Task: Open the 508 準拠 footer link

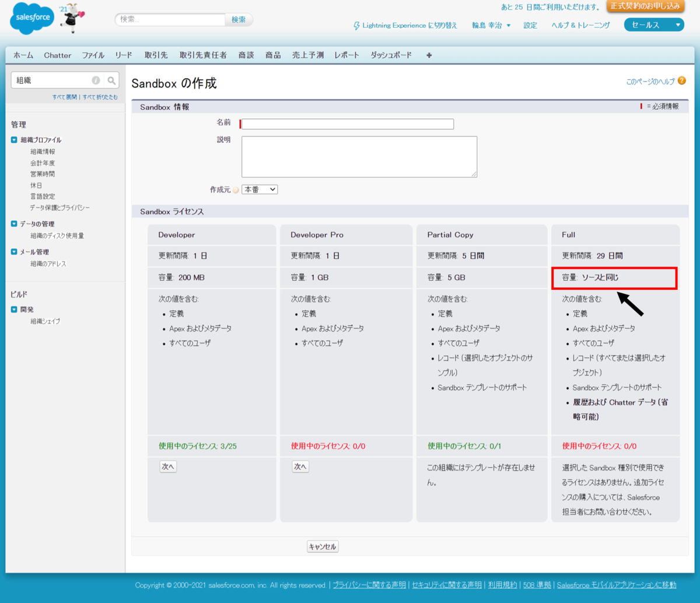Action: (537, 585)
